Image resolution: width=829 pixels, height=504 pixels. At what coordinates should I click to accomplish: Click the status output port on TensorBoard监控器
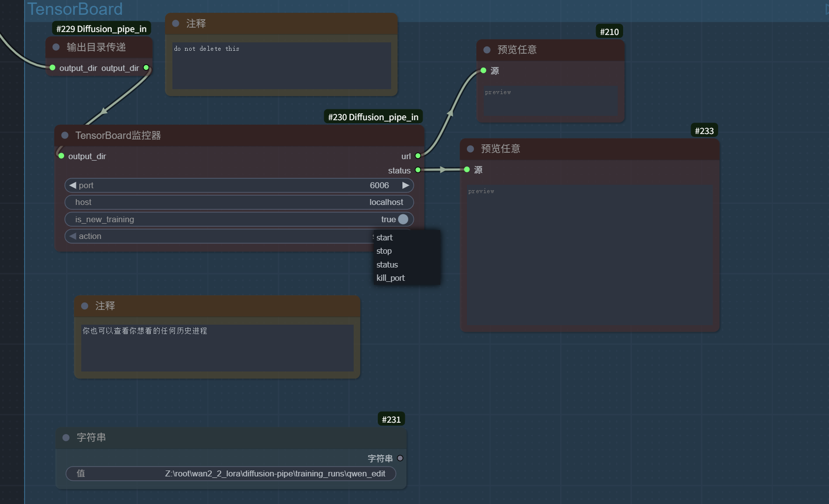[418, 170]
